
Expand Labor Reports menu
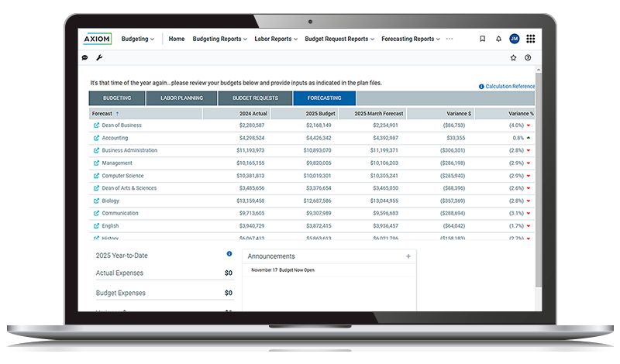click(x=276, y=39)
